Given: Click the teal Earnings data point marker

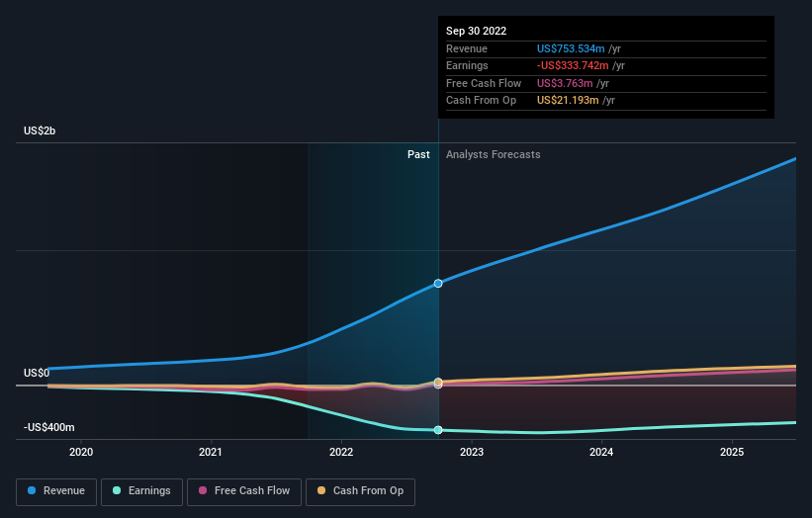Looking at the screenshot, I should click(x=438, y=430).
